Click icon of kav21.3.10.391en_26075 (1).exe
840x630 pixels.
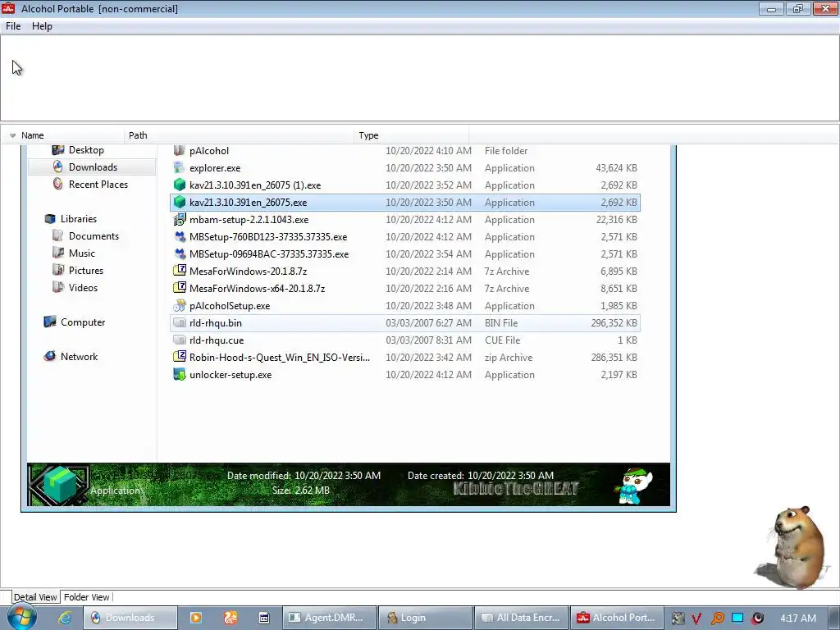pyautogui.click(x=180, y=185)
